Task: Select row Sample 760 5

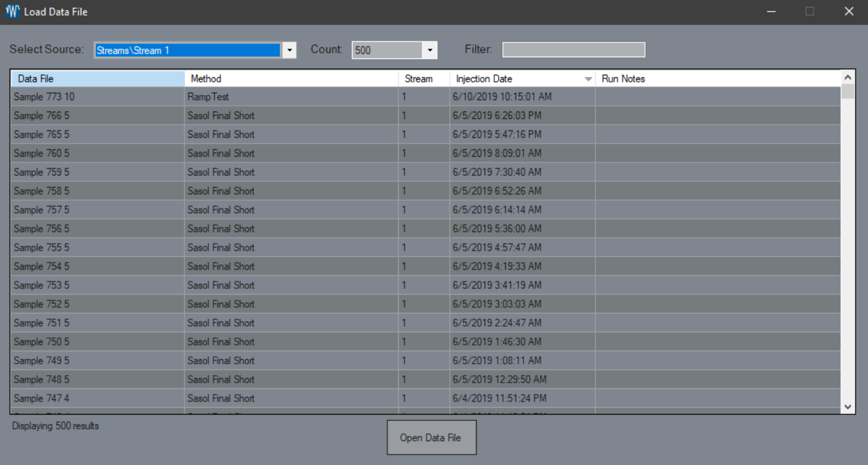Action: pyautogui.click(x=426, y=153)
